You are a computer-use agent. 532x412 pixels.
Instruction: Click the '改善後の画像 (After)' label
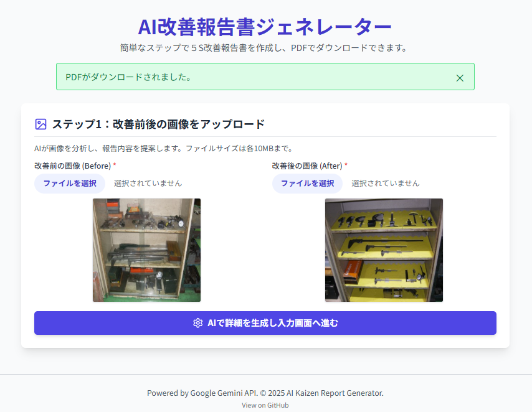coord(307,166)
